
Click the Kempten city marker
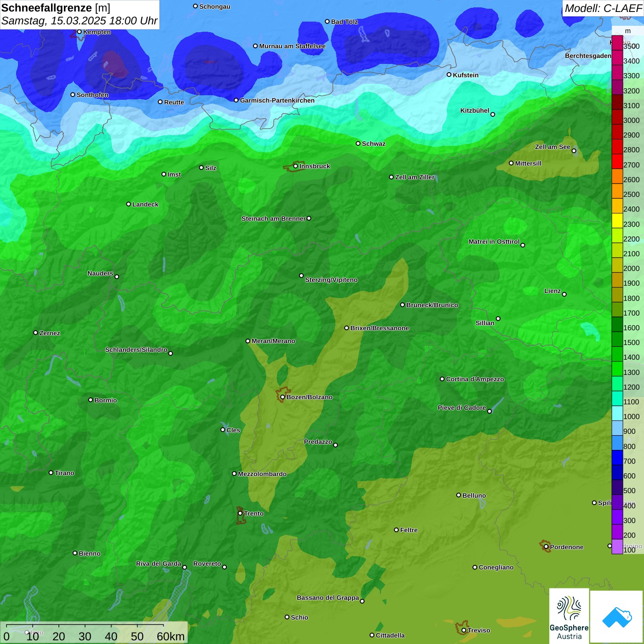click(79, 32)
